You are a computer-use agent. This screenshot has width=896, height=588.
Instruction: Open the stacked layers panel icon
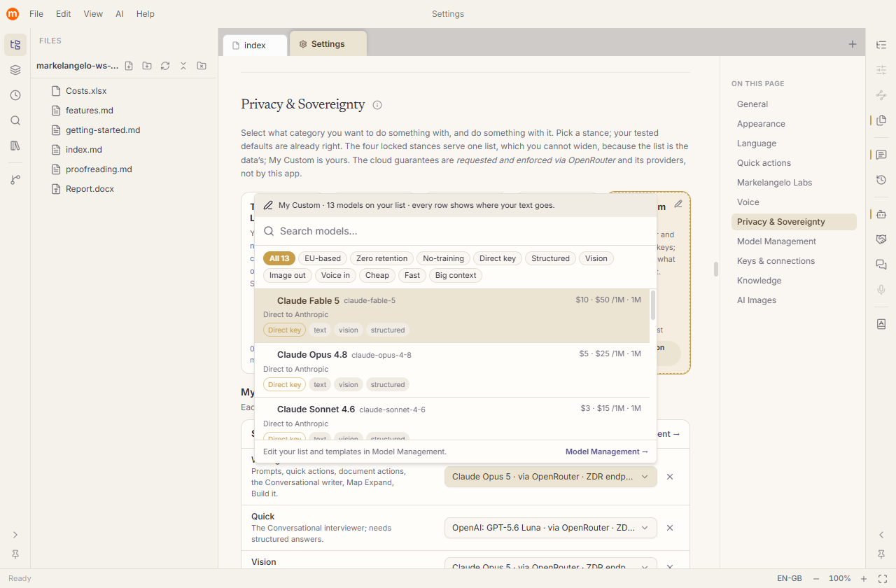point(15,70)
